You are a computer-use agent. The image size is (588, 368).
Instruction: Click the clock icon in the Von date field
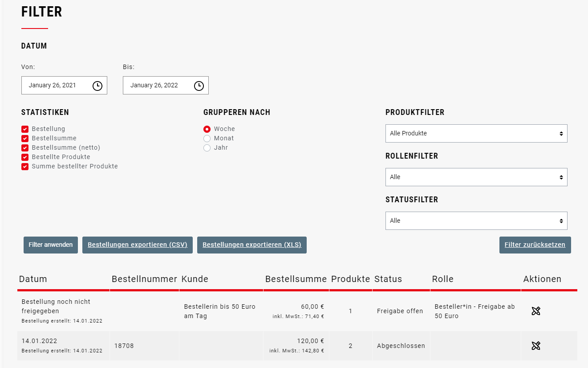tap(97, 86)
